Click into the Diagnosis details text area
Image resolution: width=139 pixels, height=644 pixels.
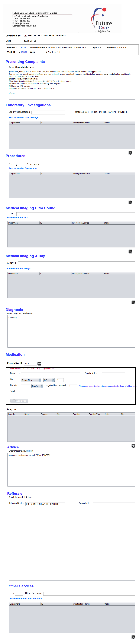point(71,331)
